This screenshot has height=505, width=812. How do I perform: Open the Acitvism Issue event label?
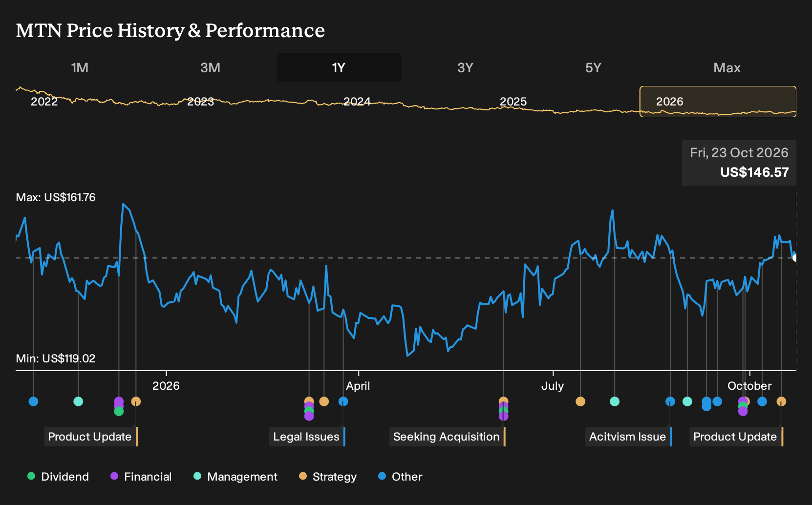pyautogui.click(x=629, y=437)
